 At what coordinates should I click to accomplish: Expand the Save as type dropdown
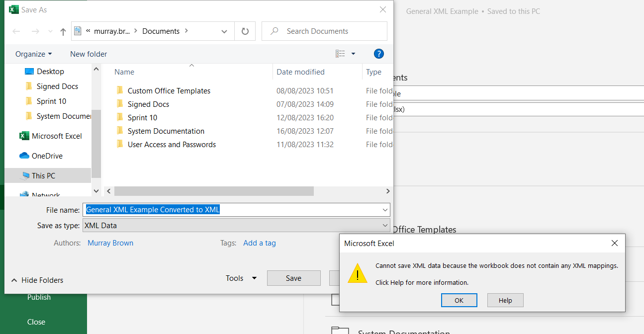point(385,226)
